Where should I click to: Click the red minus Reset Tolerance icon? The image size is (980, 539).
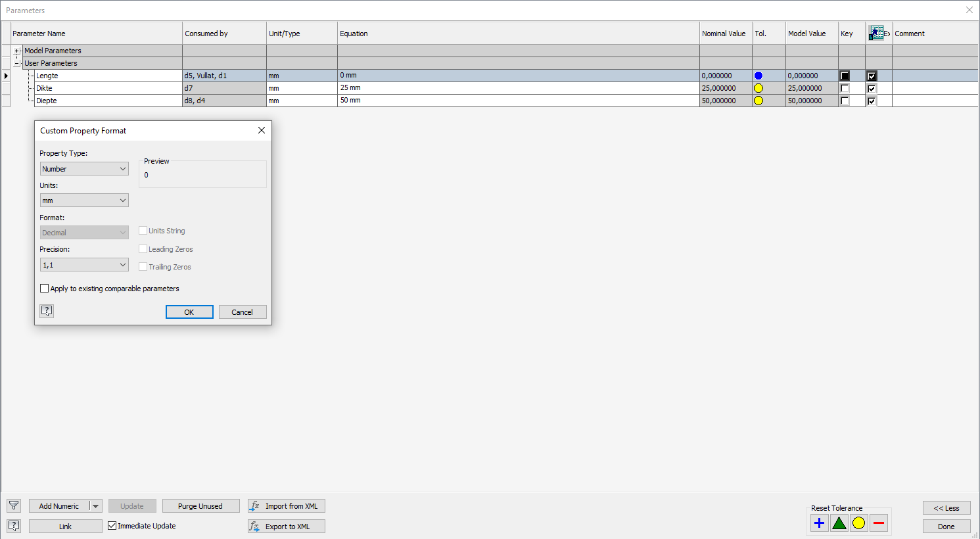pos(878,523)
